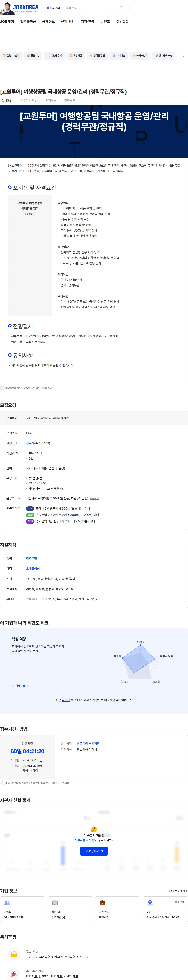Open 지도보기 in the 위치 card
Image resolution: width=188 pixels, height=980 pixels.
179,902
